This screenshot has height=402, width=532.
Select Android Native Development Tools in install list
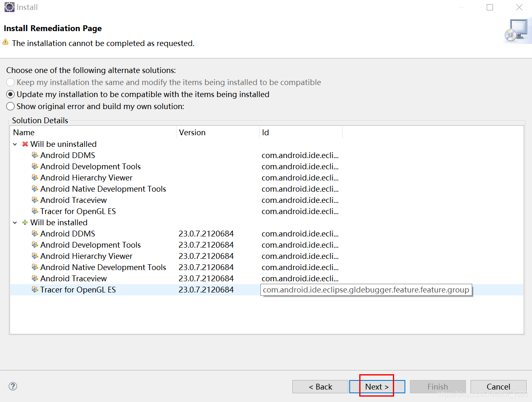[267, 267]
